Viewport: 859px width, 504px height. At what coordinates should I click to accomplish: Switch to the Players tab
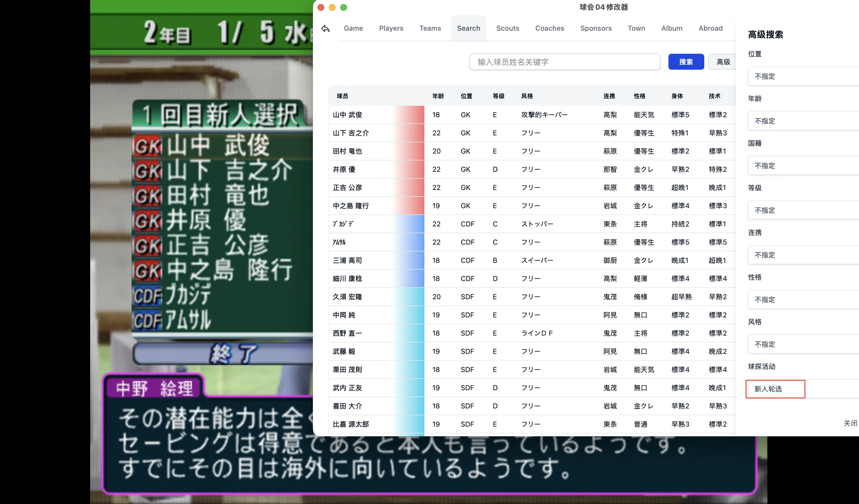[391, 29]
